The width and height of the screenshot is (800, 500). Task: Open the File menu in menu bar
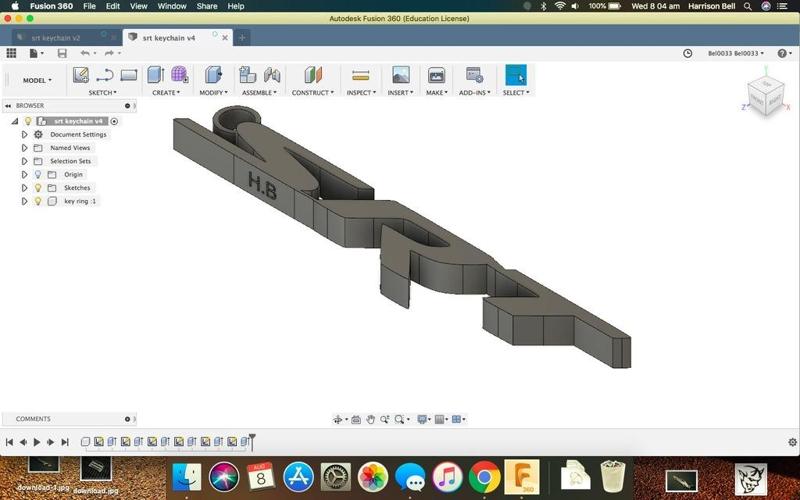[89, 6]
